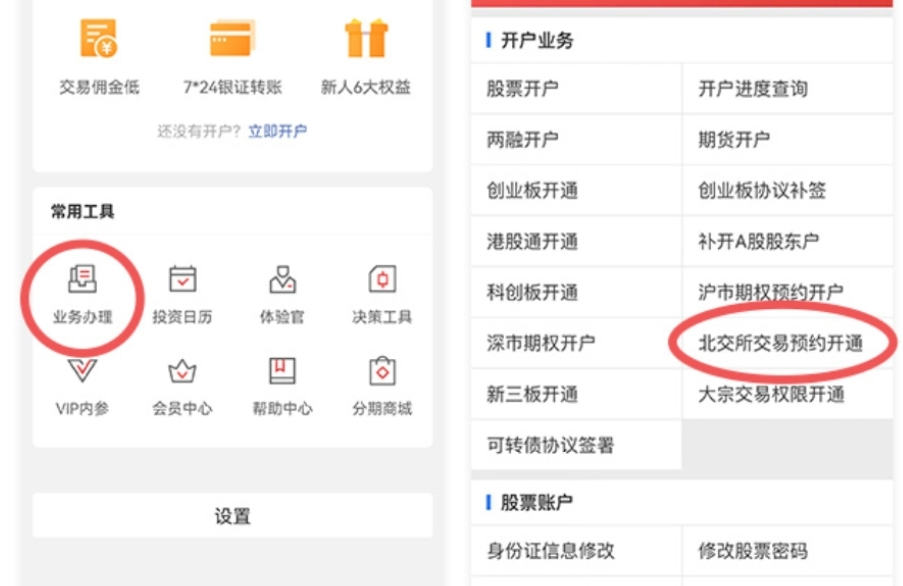The width and height of the screenshot is (903, 586).
Task: Select 北交所交易预约开通 entry
Action: [x=780, y=343]
